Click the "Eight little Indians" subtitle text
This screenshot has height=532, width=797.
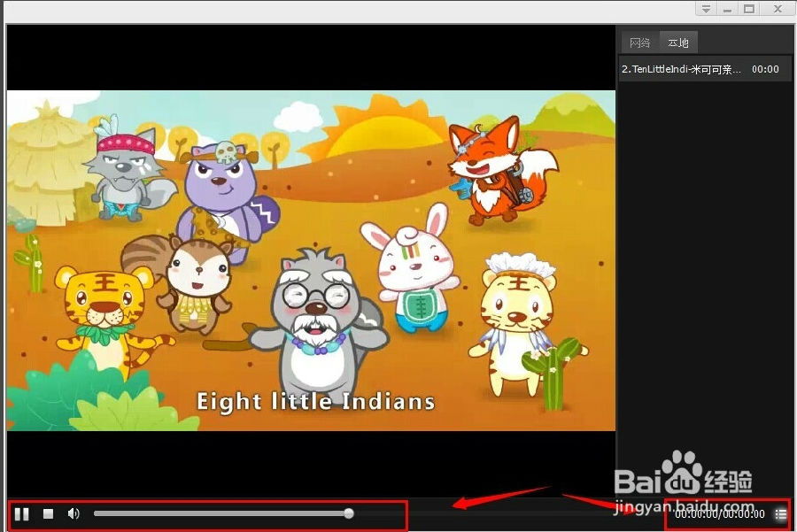pos(315,402)
